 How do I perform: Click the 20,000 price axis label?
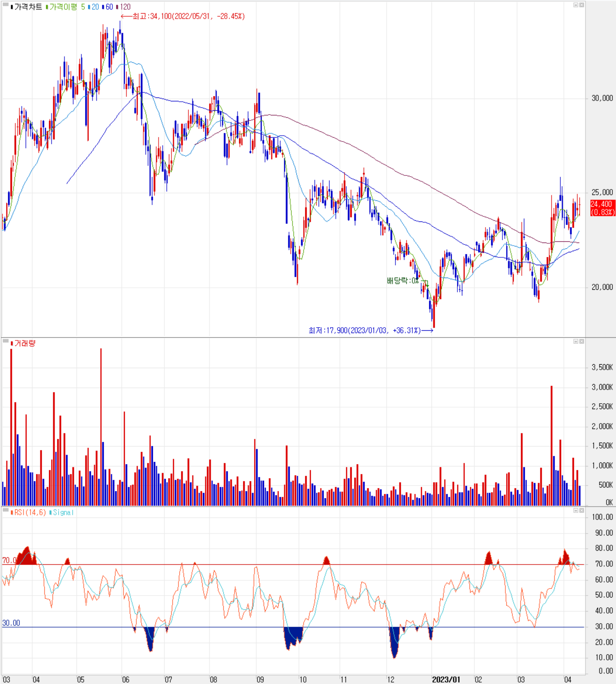click(x=602, y=287)
